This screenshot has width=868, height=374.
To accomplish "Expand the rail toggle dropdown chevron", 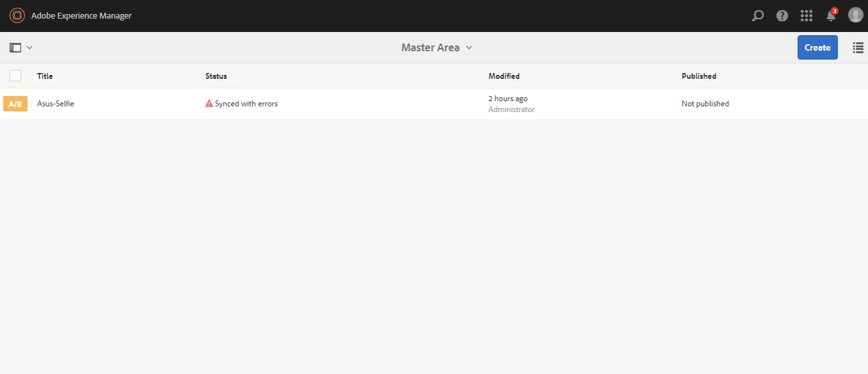I will (x=29, y=47).
